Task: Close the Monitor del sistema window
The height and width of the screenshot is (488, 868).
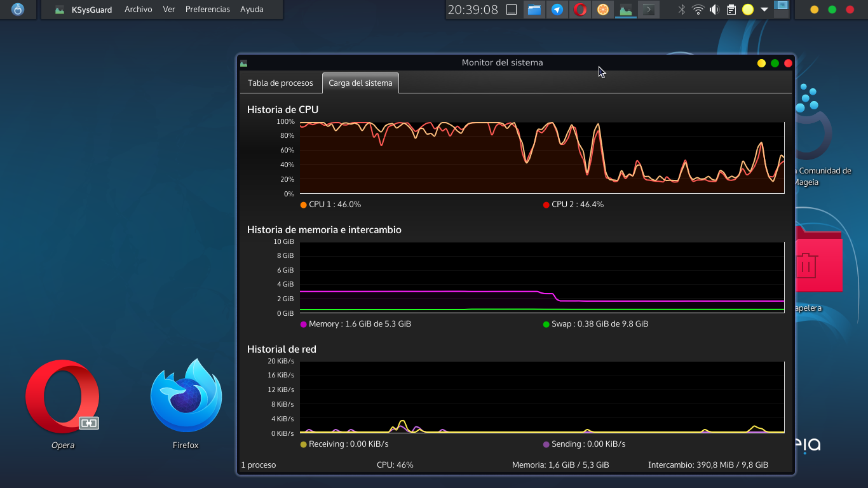Action: point(788,63)
